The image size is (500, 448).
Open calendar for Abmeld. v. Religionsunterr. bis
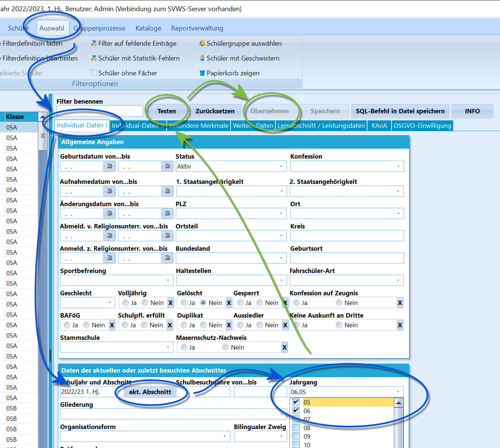[167, 236]
